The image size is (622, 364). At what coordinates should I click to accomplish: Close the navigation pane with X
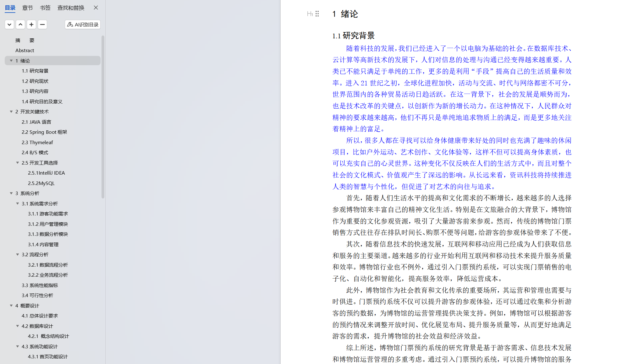pyautogui.click(x=96, y=8)
